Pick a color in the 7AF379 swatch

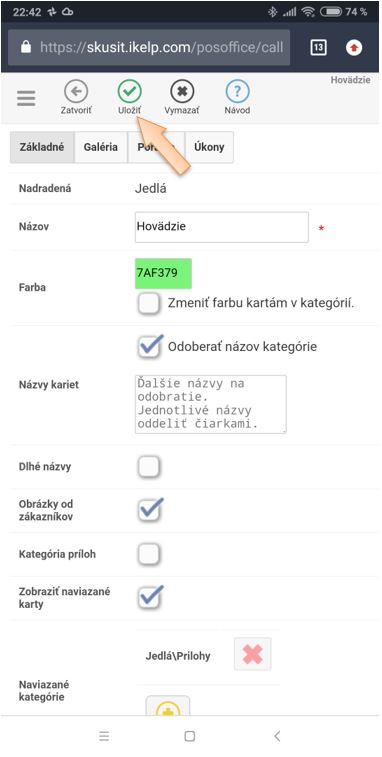click(x=163, y=273)
